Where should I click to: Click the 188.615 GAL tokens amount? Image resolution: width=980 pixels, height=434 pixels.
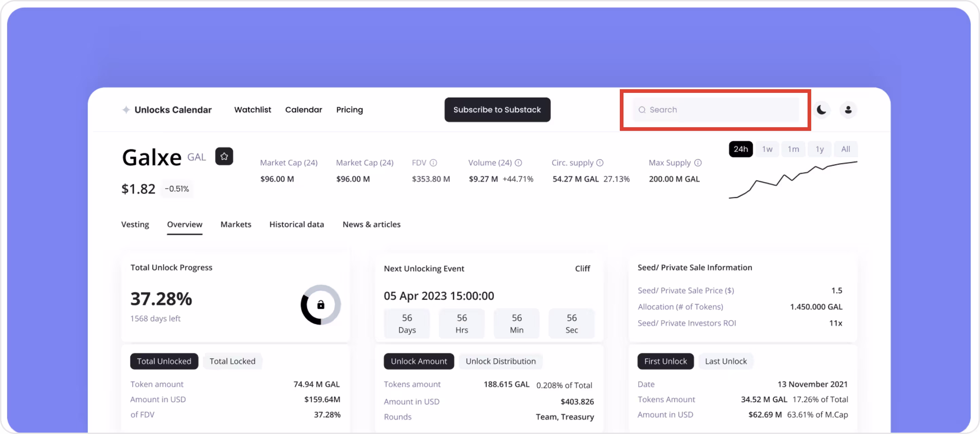point(506,384)
